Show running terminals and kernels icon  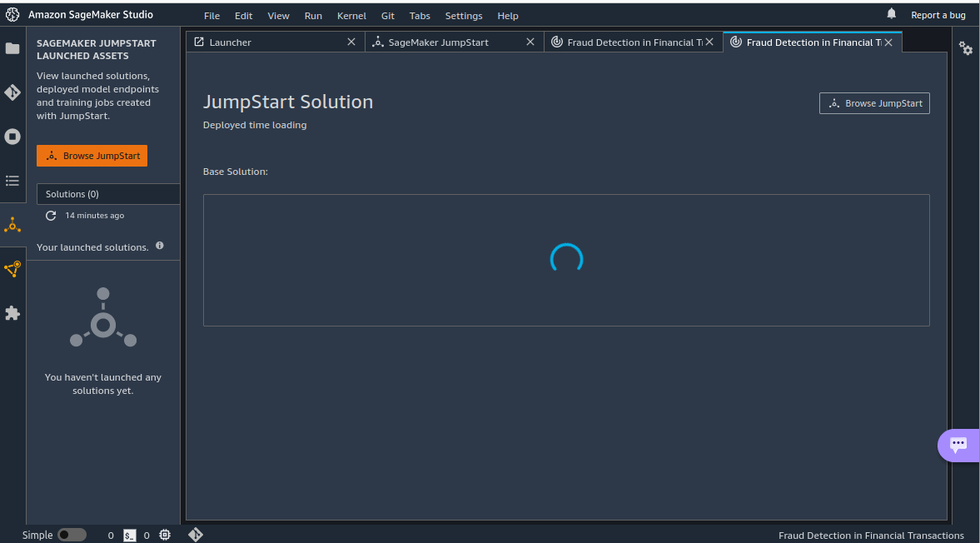pyautogui.click(x=12, y=137)
